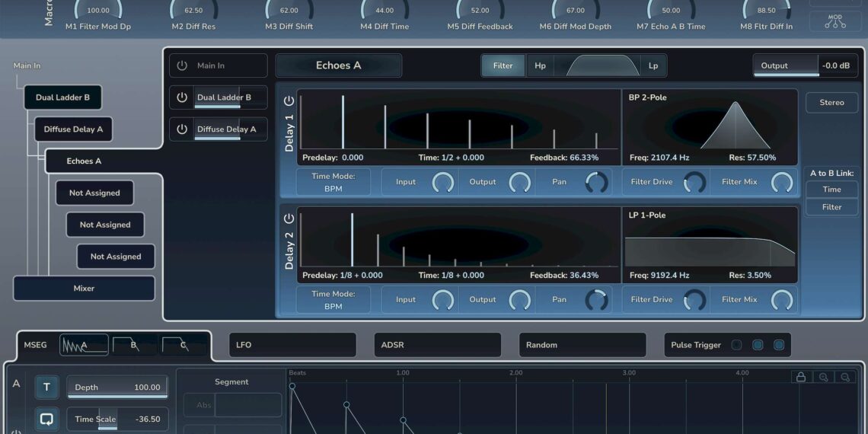Viewport: 868px width, 434px height.
Task: Click the zoom out magnifier in MSEG editor
Action: click(845, 377)
